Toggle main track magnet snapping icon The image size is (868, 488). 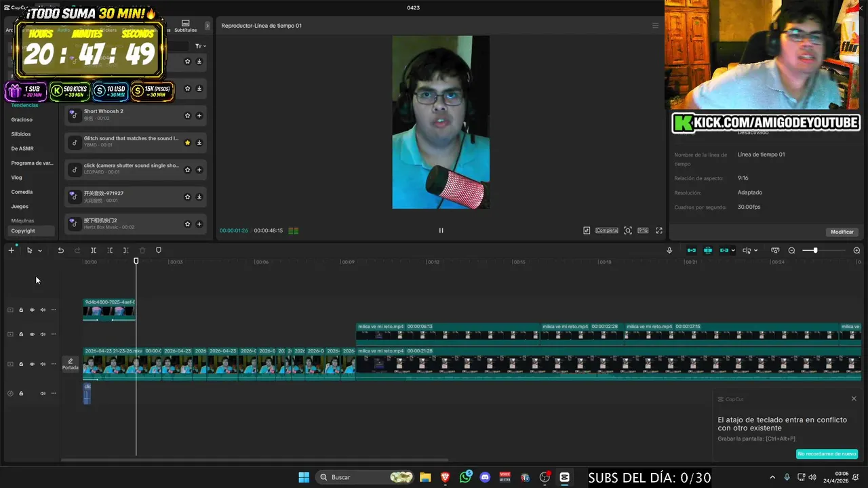pyautogui.click(x=691, y=250)
